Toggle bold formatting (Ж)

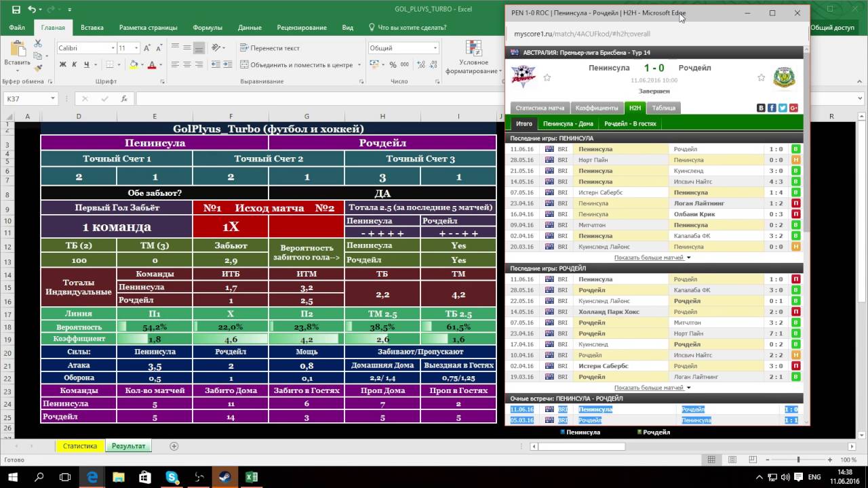[x=63, y=65]
